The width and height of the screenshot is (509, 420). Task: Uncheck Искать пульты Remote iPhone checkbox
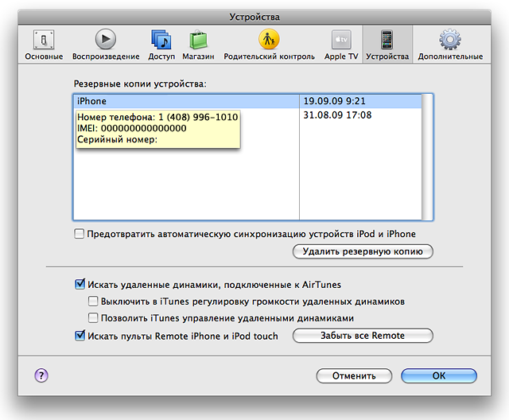click(x=80, y=336)
